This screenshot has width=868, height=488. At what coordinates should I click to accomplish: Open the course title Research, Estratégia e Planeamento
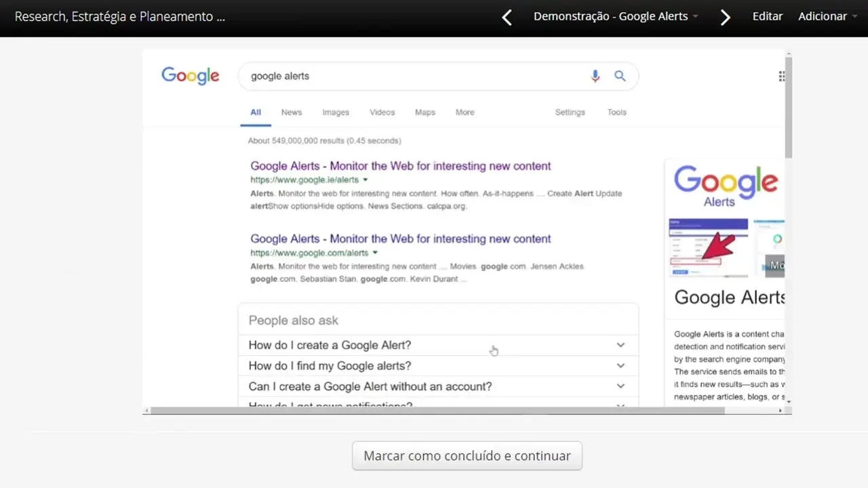click(x=120, y=16)
